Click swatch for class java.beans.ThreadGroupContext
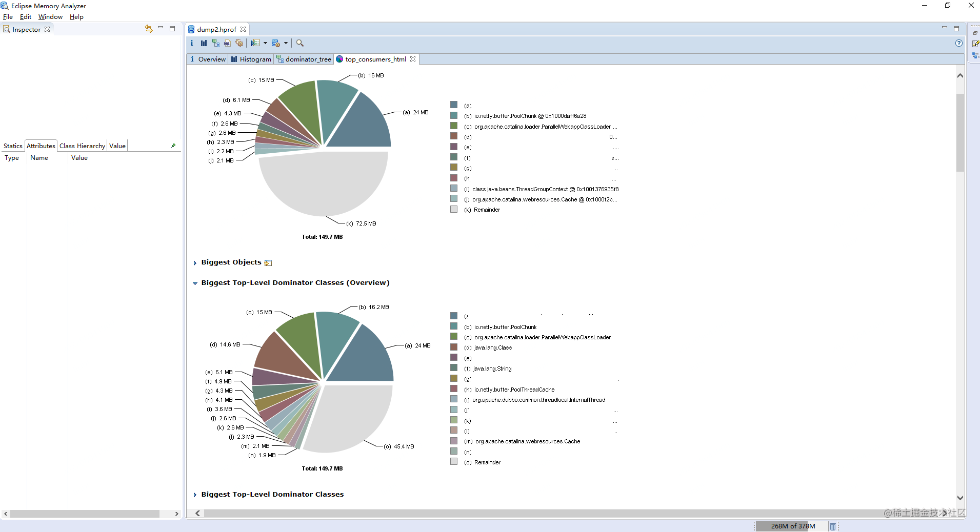This screenshot has width=980, height=532. [454, 189]
